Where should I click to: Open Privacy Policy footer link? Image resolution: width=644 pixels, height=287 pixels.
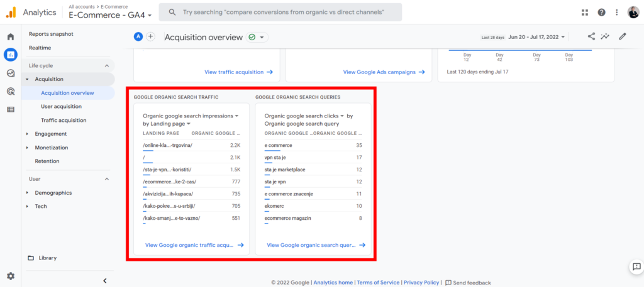click(421, 283)
